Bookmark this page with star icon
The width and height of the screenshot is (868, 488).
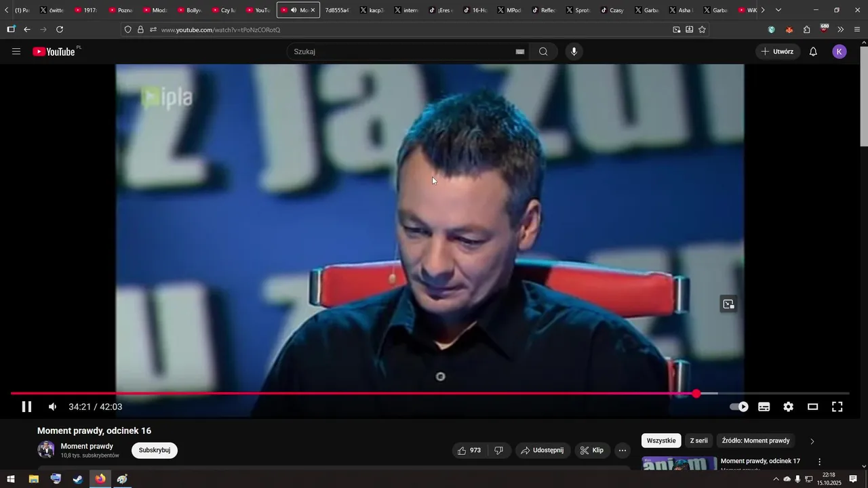702,30
